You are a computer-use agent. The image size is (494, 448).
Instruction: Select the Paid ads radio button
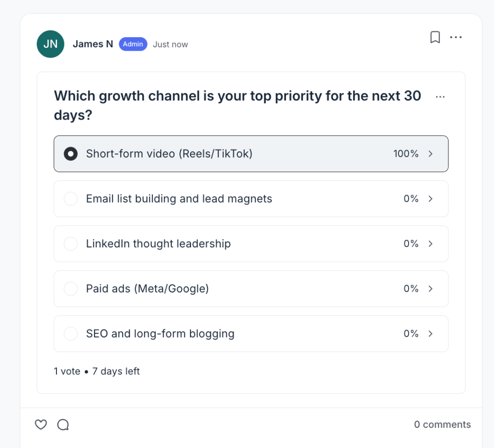[71, 289]
